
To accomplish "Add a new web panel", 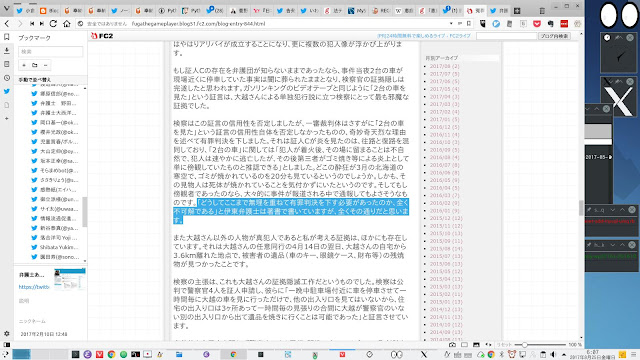I will pos(7,118).
